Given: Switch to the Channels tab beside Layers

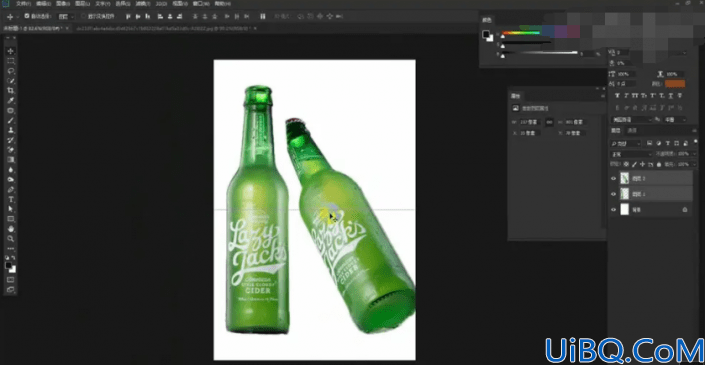Looking at the screenshot, I should (x=632, y=131).
